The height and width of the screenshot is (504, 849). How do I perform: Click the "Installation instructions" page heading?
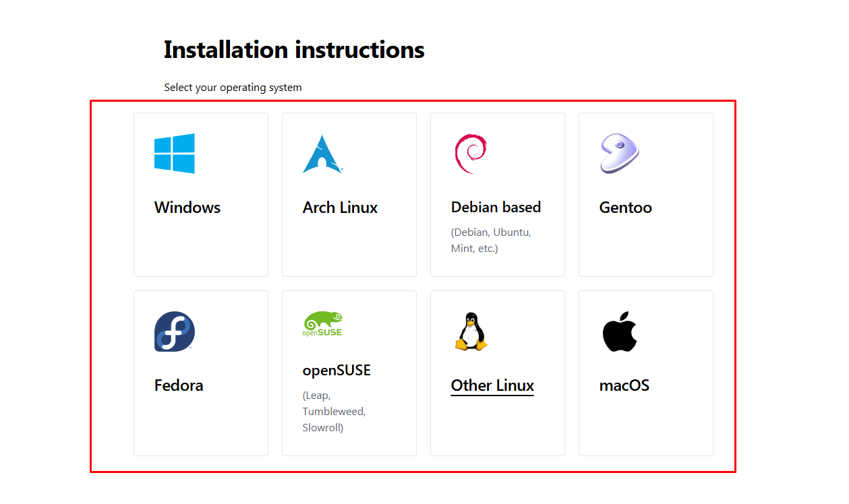[294, 50]
